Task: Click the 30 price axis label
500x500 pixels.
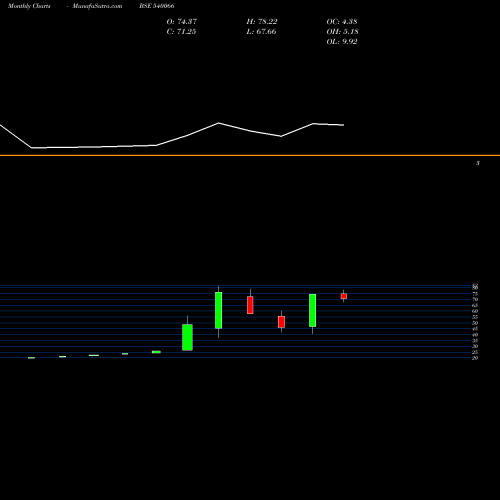Action: pyautogui.click(x=475, y=346)
